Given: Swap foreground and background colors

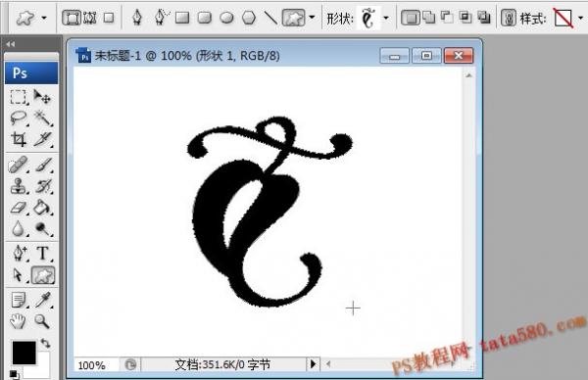Looking at the screenshot, I should (x=45, y=343).
